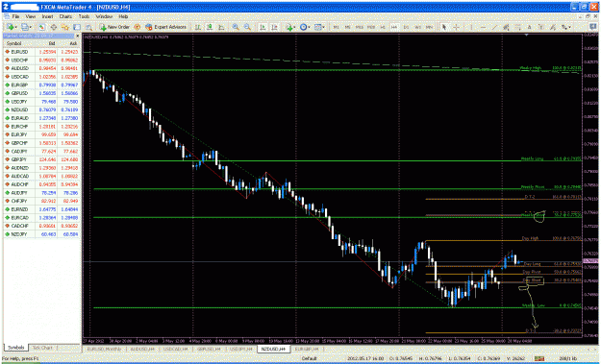This screenshot has width=601, height=364.
Task: Open the Strategy Tester icon
Action: pos(88,27)
